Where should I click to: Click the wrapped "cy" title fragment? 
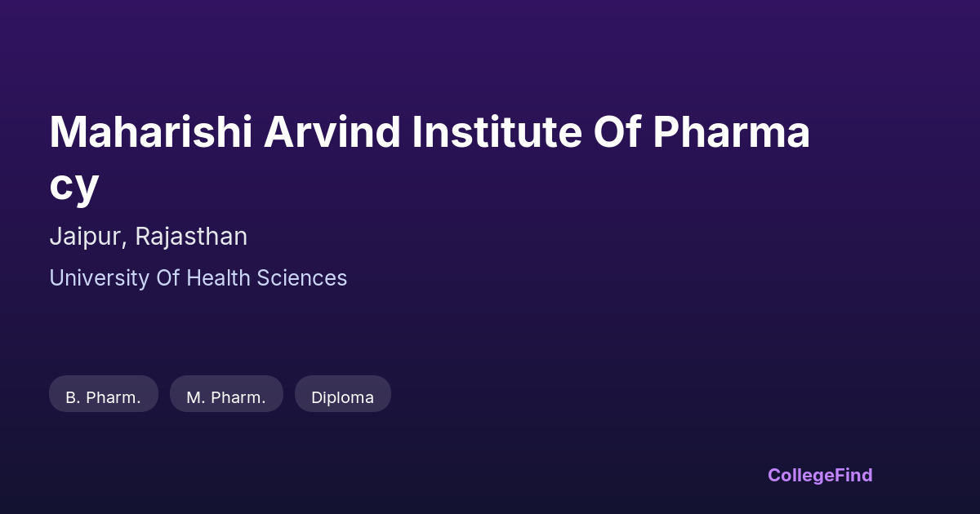click(x=73, y=186)
